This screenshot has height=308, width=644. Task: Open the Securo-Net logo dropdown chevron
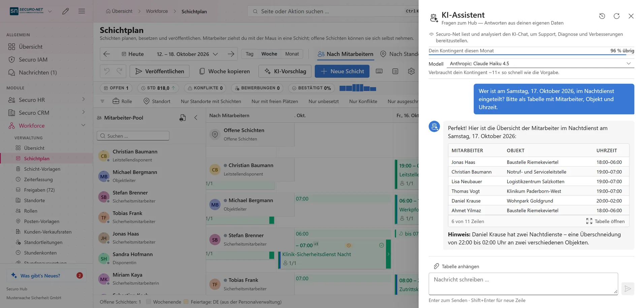click(x=50, y=11)
